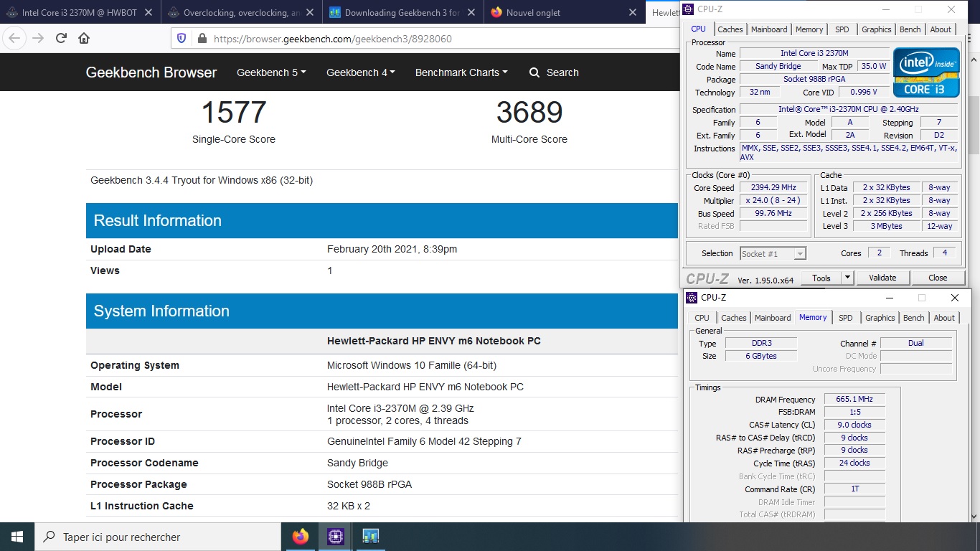Click CPU-Z icon in the taskbar

[335, 537]
